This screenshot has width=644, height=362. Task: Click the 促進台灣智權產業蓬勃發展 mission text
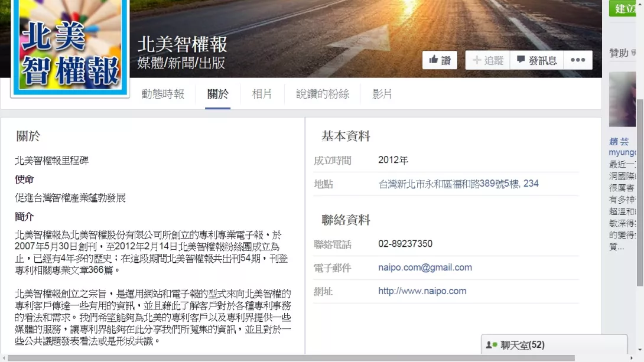[x=70, y=198]
